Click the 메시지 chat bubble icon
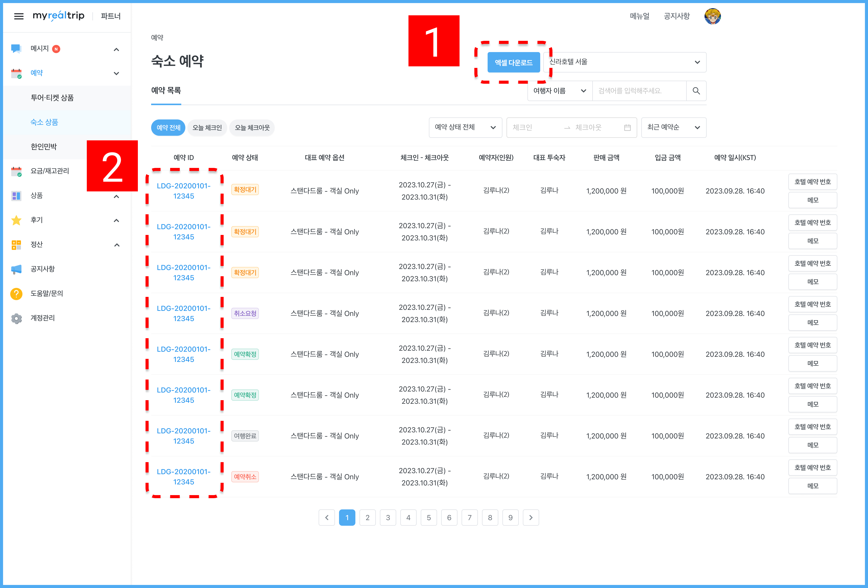This screenshot has width=868, height=588. point(16,48)
